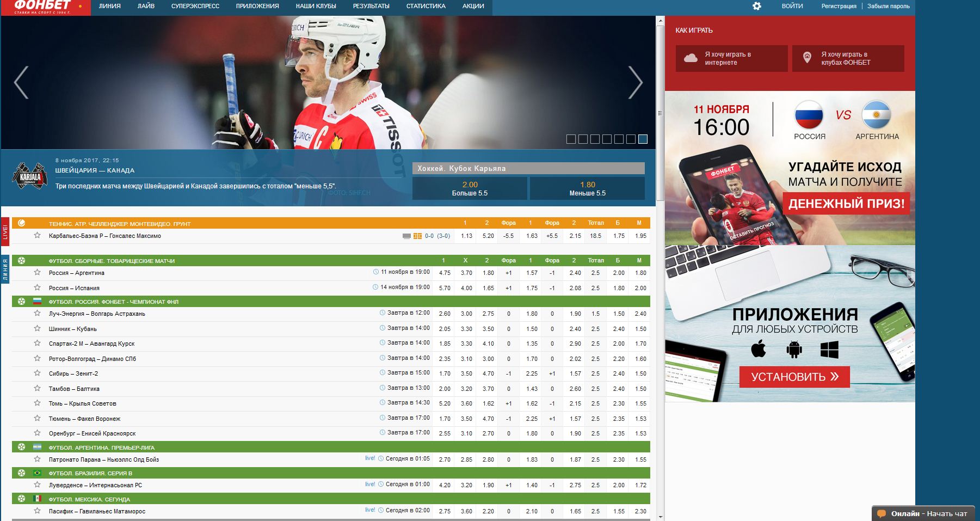
Task: Star the Сибирь – Зенит-2 match
Action: pos(37,373)
